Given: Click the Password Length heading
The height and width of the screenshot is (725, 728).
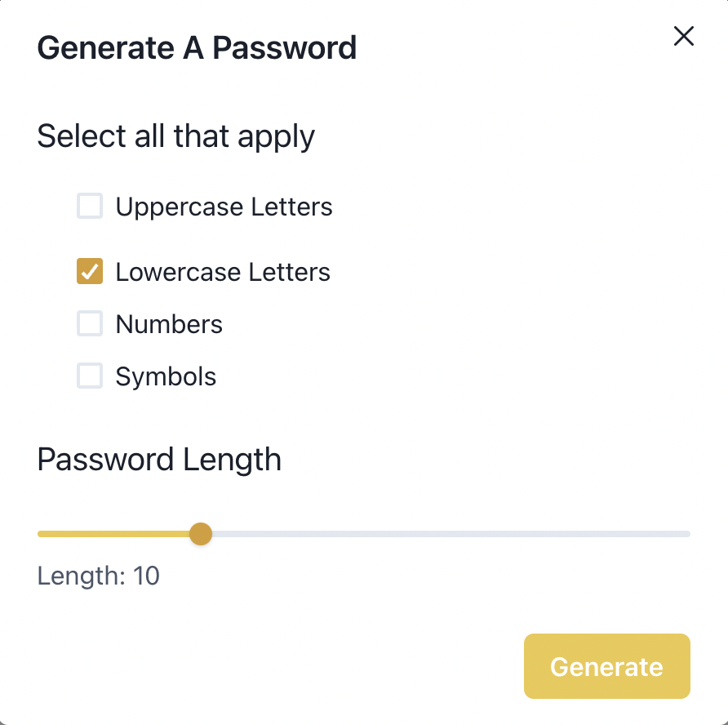Looking at the screenshot, I should pos(159,460).
